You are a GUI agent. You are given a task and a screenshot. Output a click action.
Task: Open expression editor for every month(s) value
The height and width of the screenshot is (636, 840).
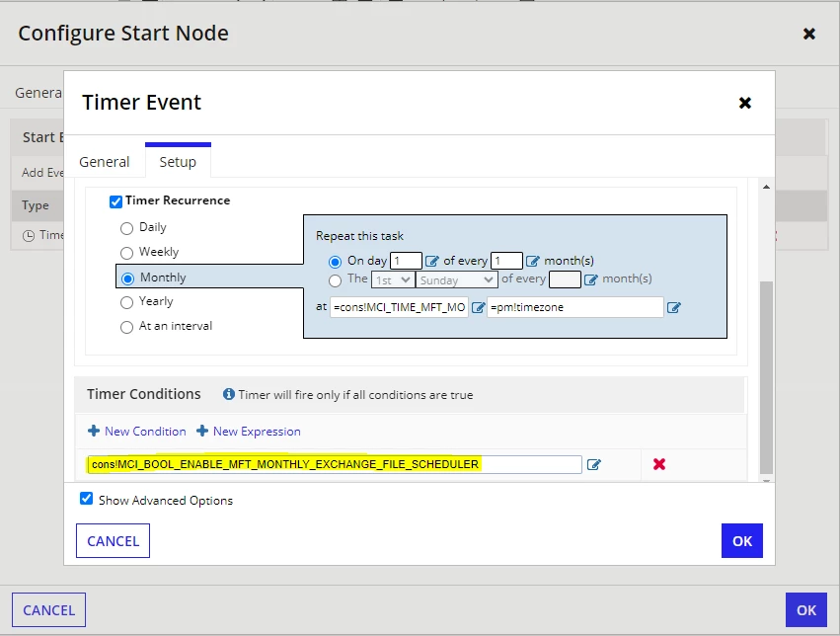(532, 261)
